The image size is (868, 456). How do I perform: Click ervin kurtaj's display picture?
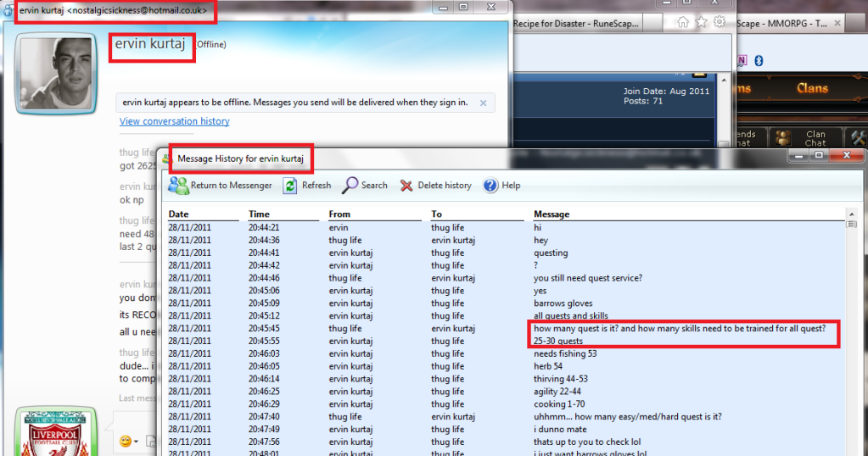(56, 74)
